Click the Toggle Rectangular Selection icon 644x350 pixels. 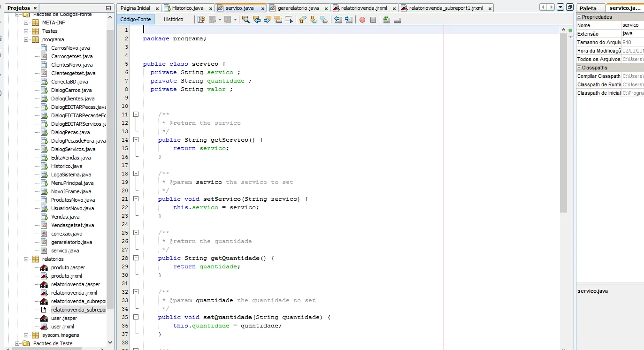[289, 20]
